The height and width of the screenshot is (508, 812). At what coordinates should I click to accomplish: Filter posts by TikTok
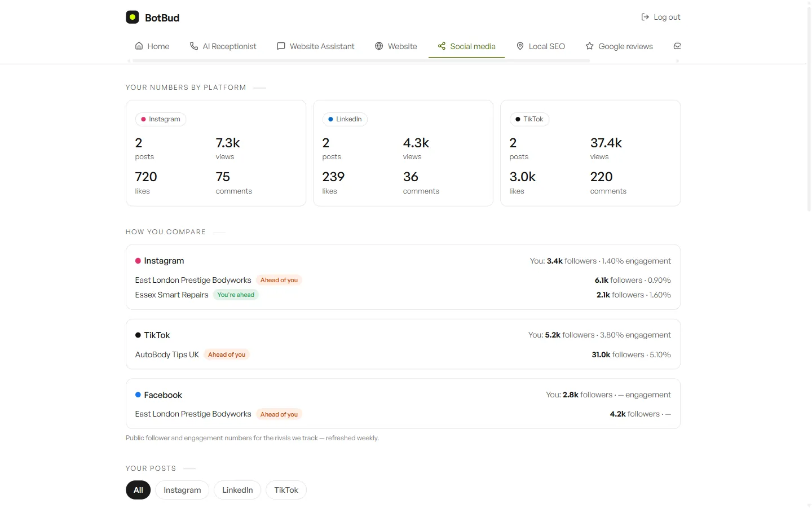tap(286, 490)
